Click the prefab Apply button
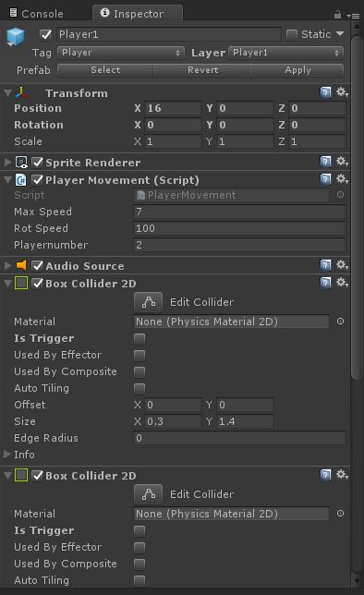Viewport: 364px width, 595px height. 297,70
